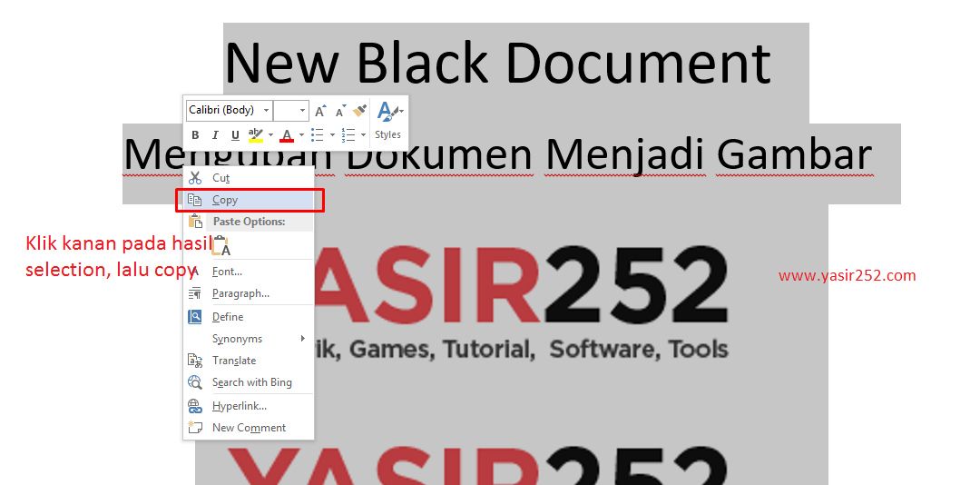Apply the red font color
Image resolution: width=980 pixels, height=485 pixels.
287,135
